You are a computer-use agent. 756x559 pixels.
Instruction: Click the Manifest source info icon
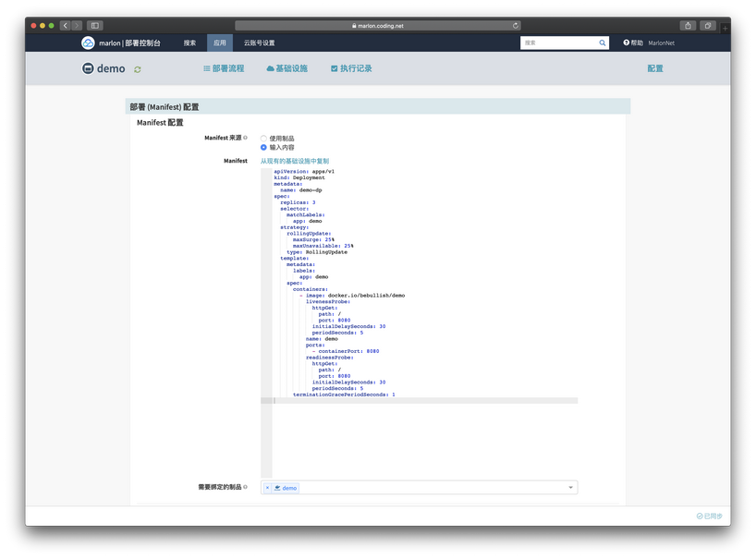pyautogui.click(x=246, y=138)
